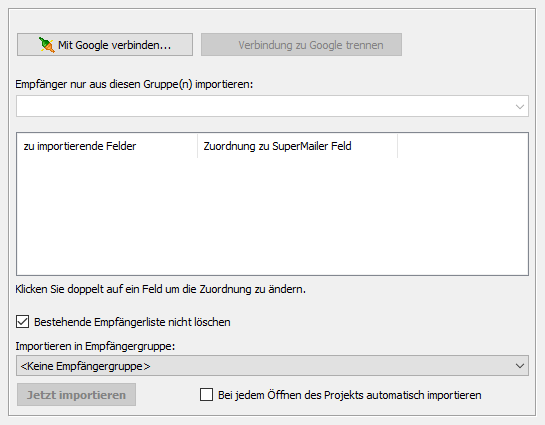545x425 pixels.
Task: Uncheck the 'Bestehende Empfängerliste nicht löschen' checkbox
Action: pos(23,322)
